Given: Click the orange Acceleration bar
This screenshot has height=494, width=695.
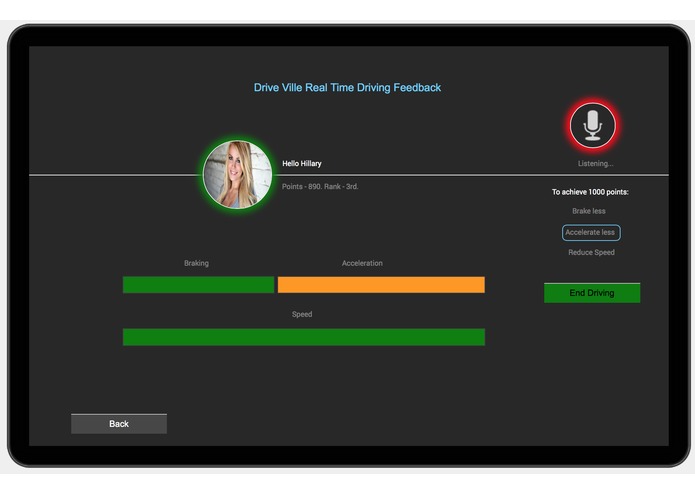Looking at the screenshot, I should coord(381,285).
